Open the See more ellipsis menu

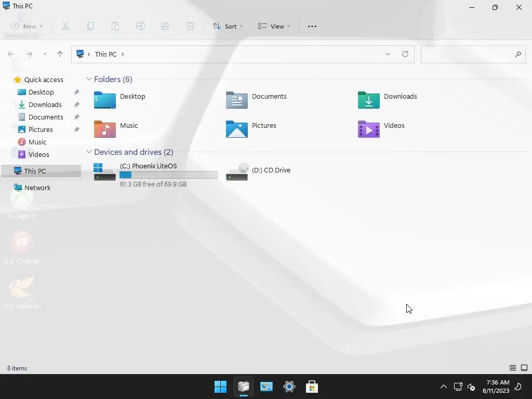click(x=312, y=26)
